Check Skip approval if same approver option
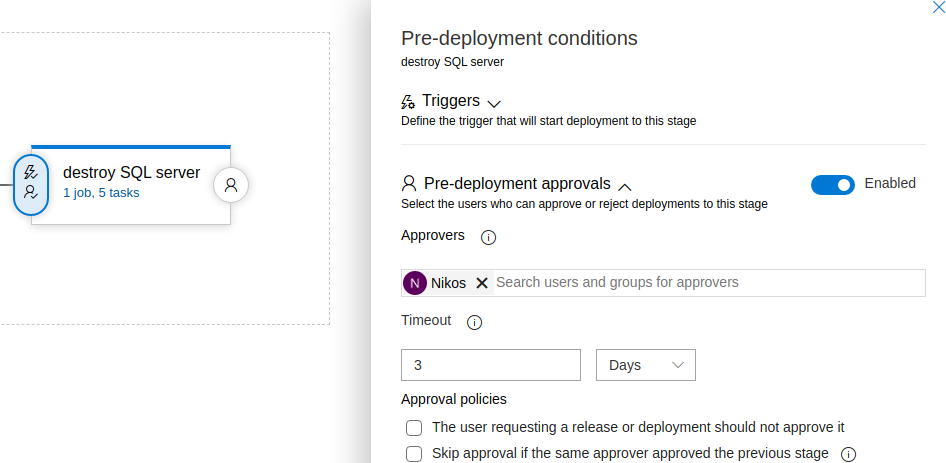Screen dimensions: 946x463 click(414, 454)
